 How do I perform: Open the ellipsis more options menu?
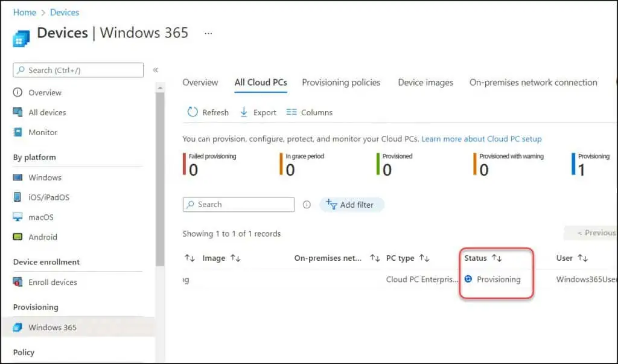[x=208, y=34]
